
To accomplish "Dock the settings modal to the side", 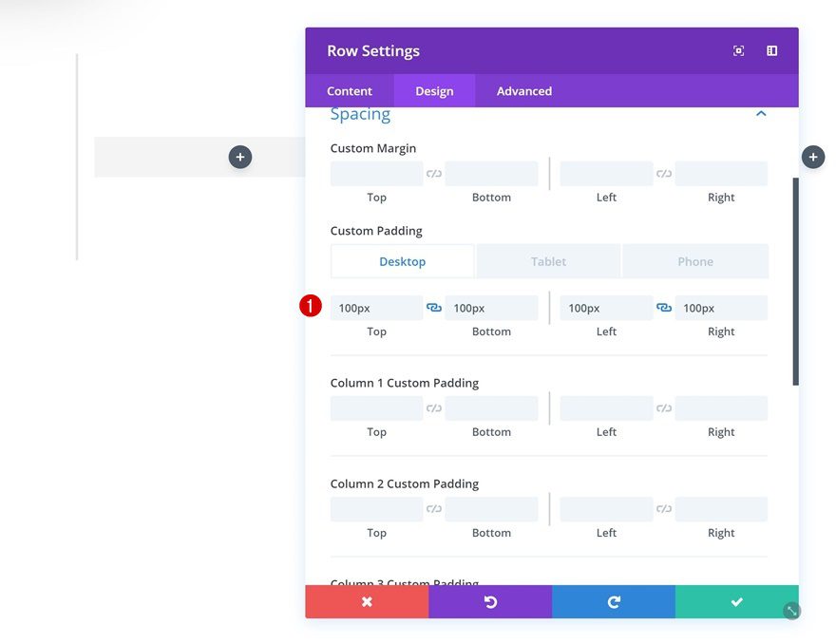I will [771, 51].
